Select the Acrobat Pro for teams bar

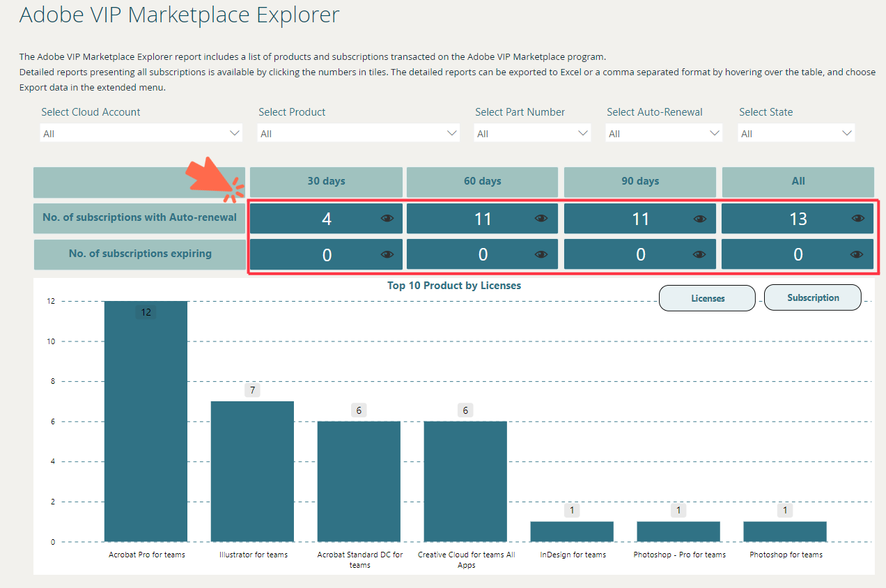[146, 421]
